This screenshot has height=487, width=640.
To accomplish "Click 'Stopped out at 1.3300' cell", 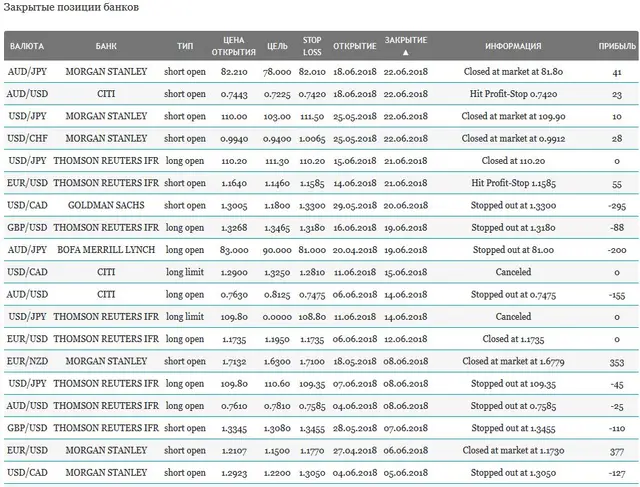I will (x=513, y=205).
